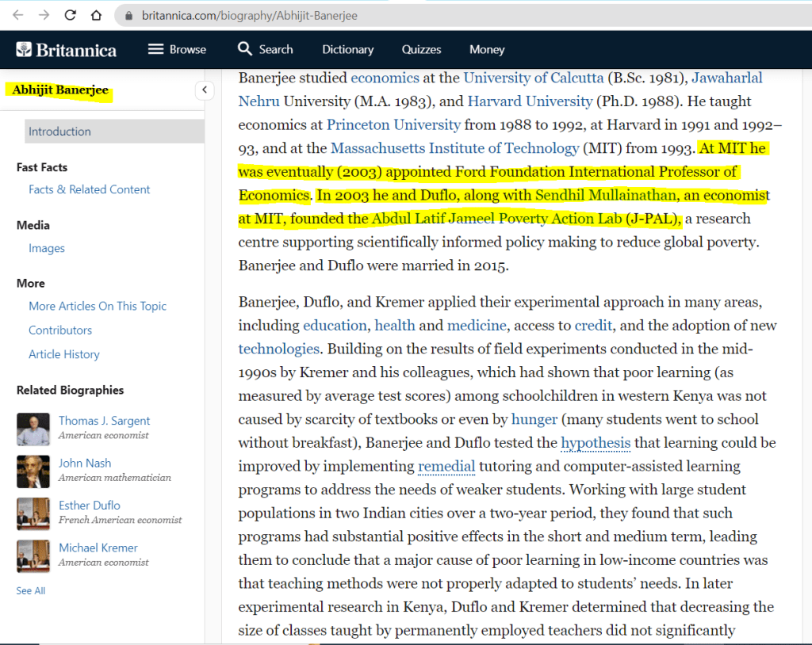Screen dimensions: 812x645
Task: Select Introduction in sidebar
Action: (60, 132)
